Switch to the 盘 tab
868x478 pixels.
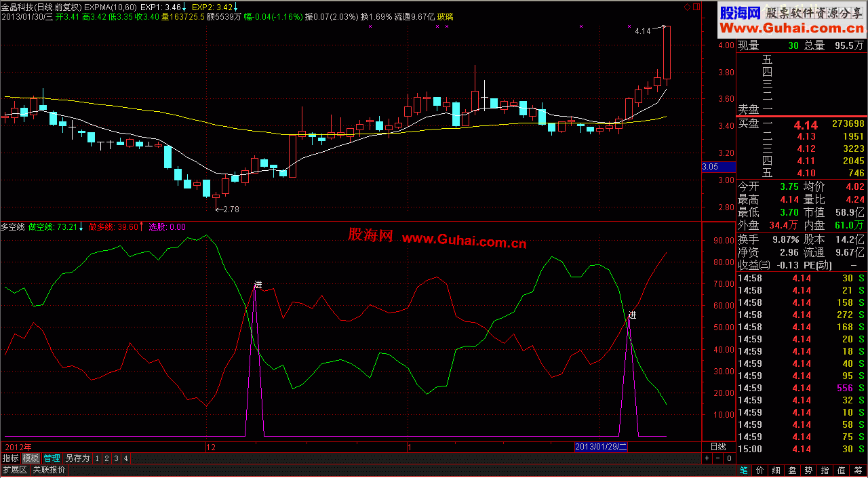(x=793, y=470)
